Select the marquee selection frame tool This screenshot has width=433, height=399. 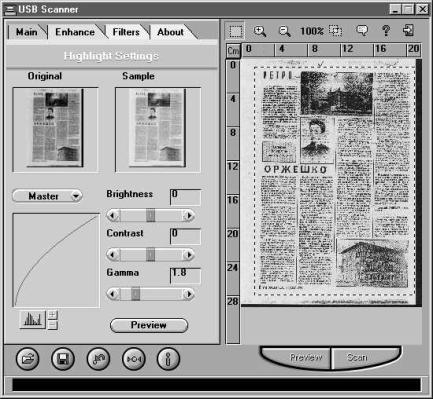tap(236, 31)
